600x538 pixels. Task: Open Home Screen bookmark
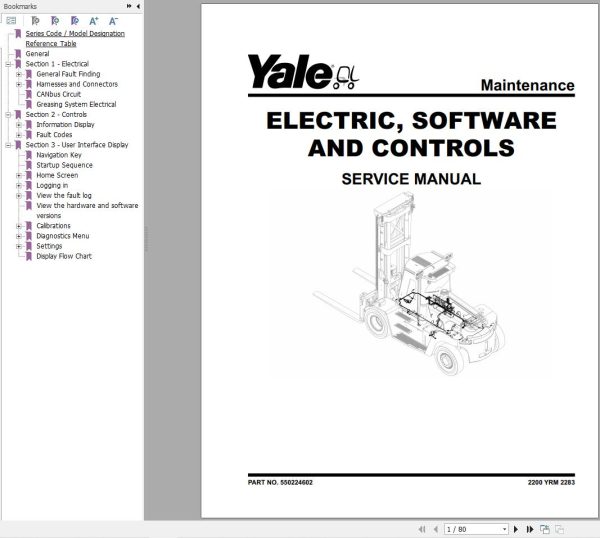point(57,175)
